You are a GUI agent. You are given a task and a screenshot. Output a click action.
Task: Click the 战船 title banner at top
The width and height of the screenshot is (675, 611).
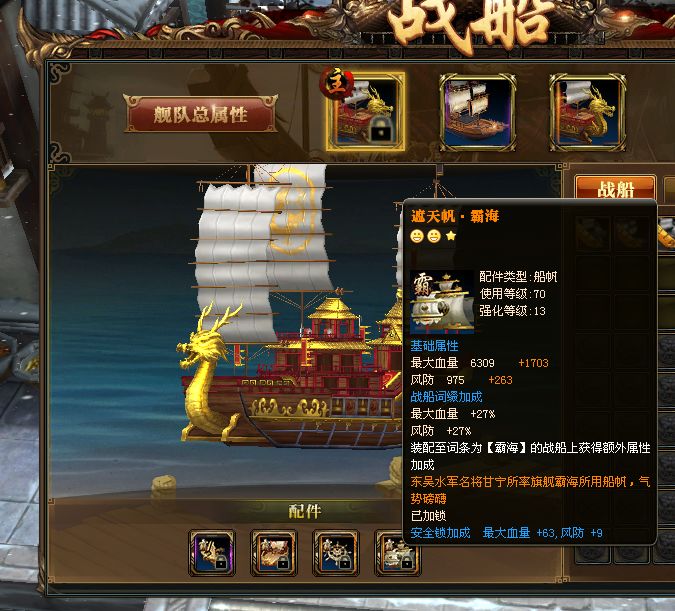coord(469,22)
